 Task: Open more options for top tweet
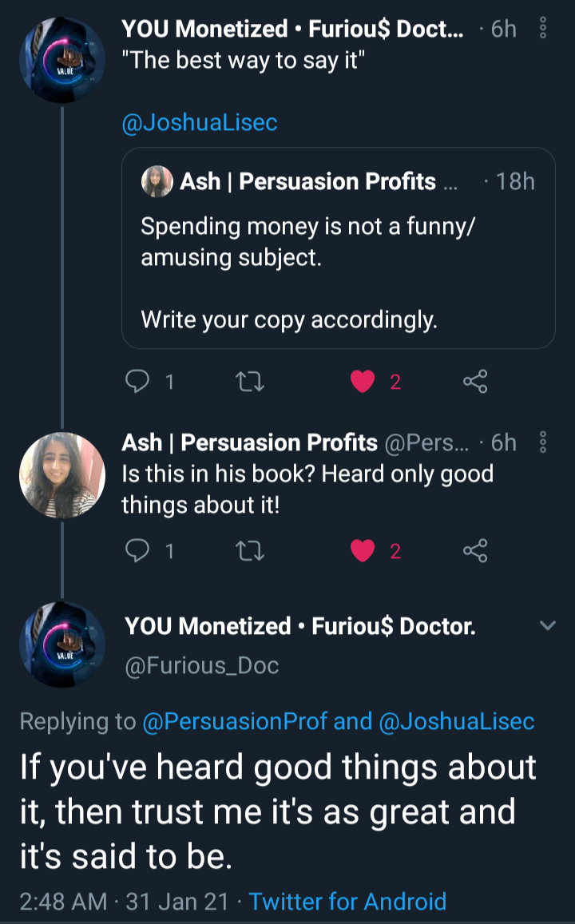(544, 30)
